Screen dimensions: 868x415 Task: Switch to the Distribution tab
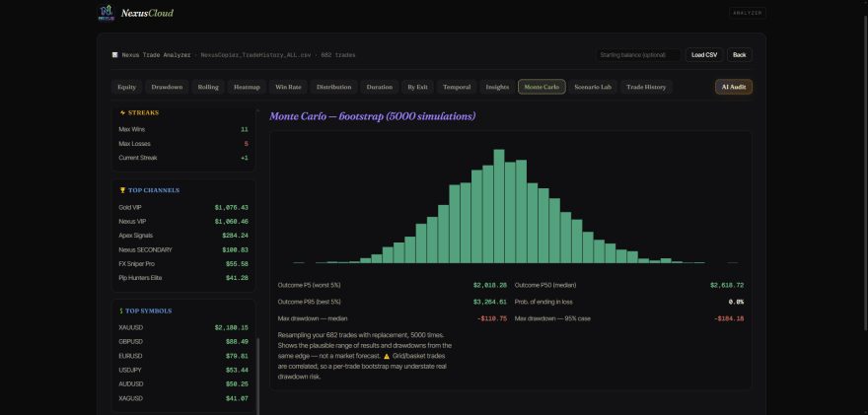[x=333, y=87]
